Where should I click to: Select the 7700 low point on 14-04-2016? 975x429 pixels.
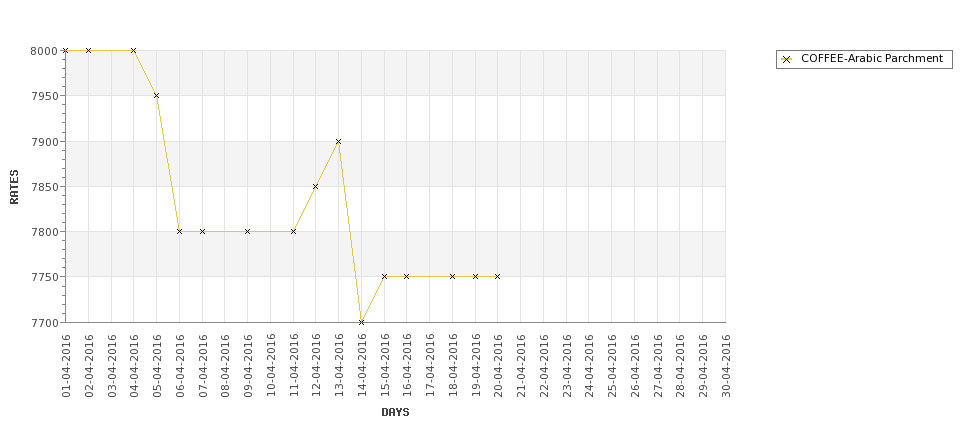(361, 322)
